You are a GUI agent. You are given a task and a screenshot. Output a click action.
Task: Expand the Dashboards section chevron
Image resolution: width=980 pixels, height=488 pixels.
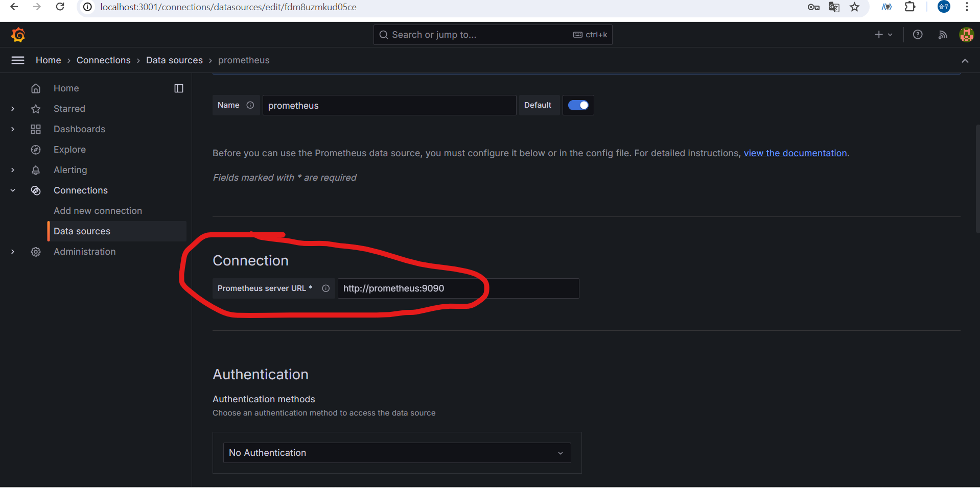[x=13, y=129]
